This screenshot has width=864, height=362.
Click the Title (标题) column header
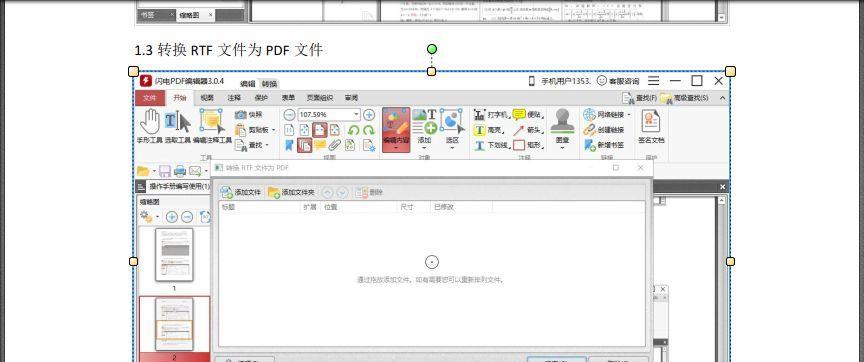(x=260, y=207)
